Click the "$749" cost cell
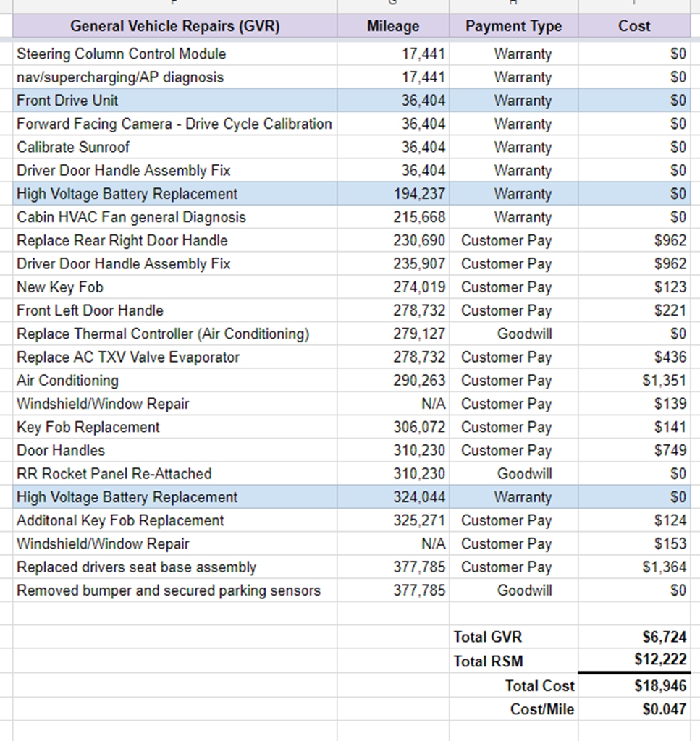 [x=634, y=450]
